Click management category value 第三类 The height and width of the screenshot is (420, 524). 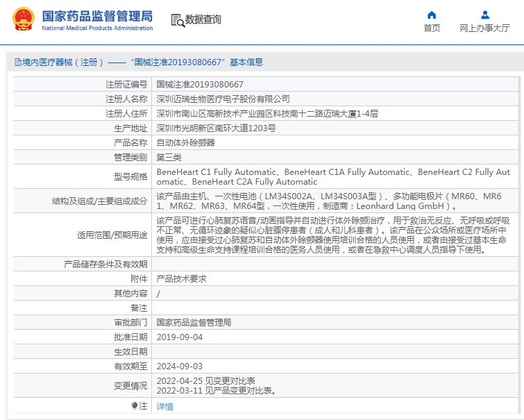169,157
